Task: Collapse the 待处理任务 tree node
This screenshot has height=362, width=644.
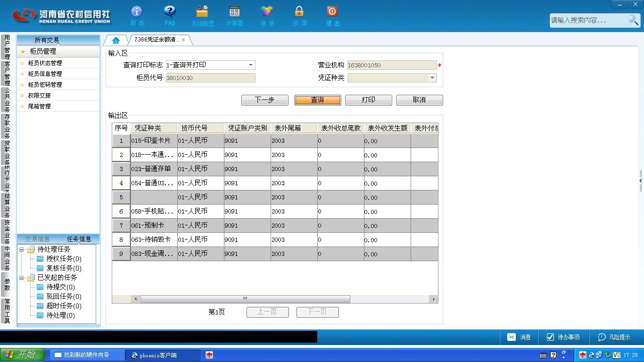Action: [22, 250]
